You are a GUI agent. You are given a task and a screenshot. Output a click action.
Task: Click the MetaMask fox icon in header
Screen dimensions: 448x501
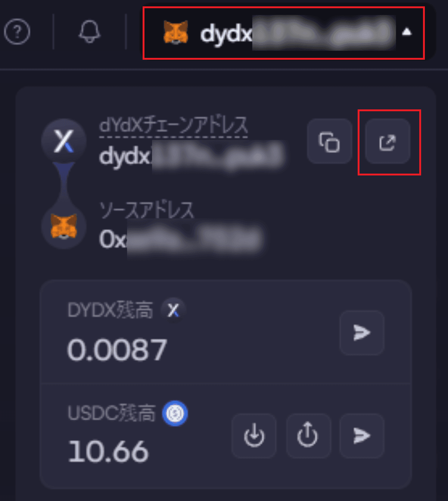click(175, 32)
